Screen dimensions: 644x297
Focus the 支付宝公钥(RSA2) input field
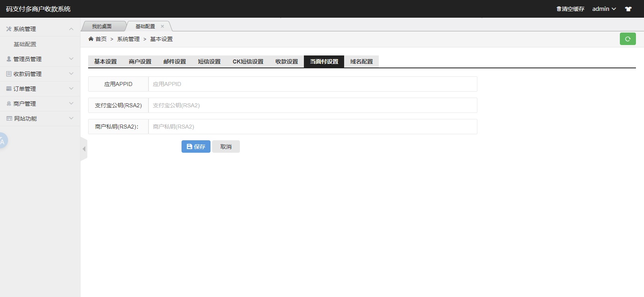point(313,105)
